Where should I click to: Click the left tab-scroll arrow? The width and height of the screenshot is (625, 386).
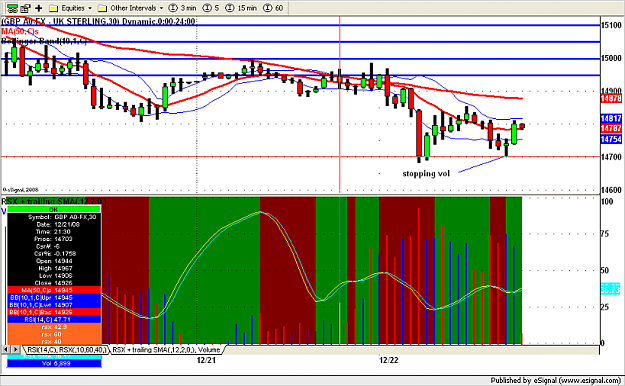tap(6, 350)
